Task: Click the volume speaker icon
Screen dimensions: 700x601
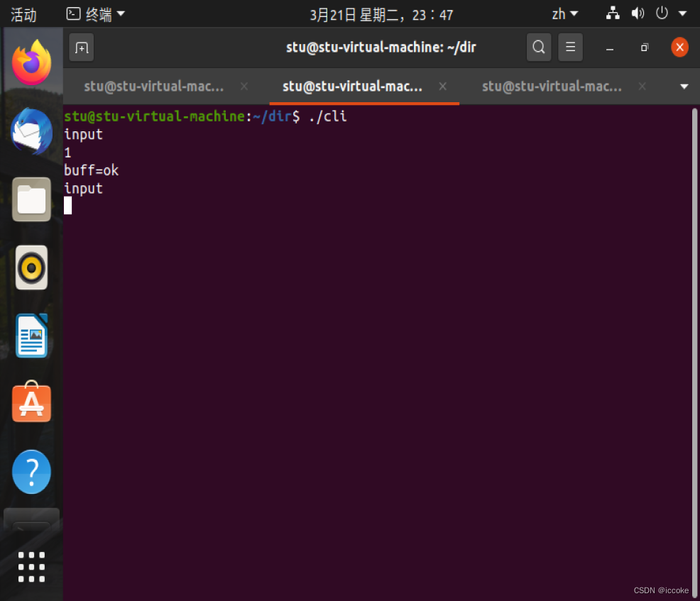Action: pyautogui.click(x=638, y=13)
